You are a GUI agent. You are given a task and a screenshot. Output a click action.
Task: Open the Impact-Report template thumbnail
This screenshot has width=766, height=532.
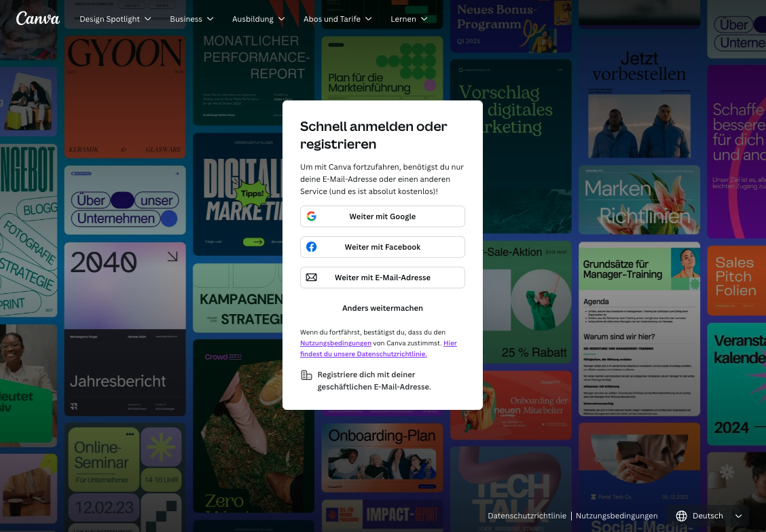tap(382, 515)
